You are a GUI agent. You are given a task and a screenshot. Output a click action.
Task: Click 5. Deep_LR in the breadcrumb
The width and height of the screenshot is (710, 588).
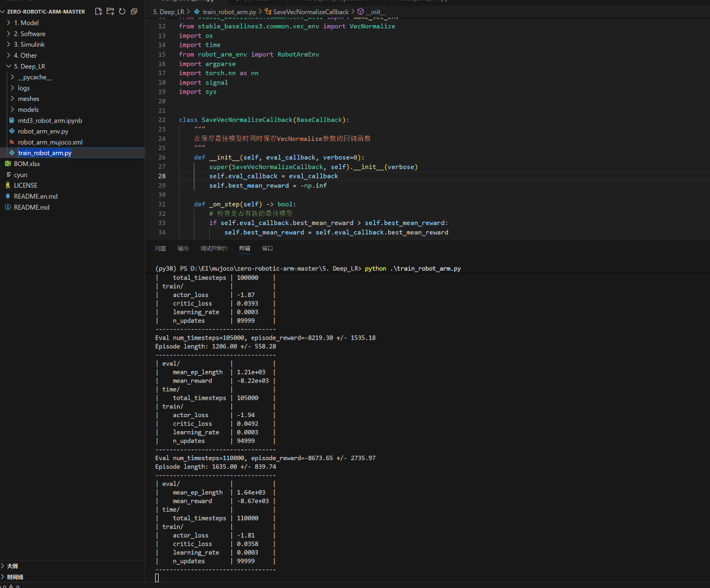169,12
